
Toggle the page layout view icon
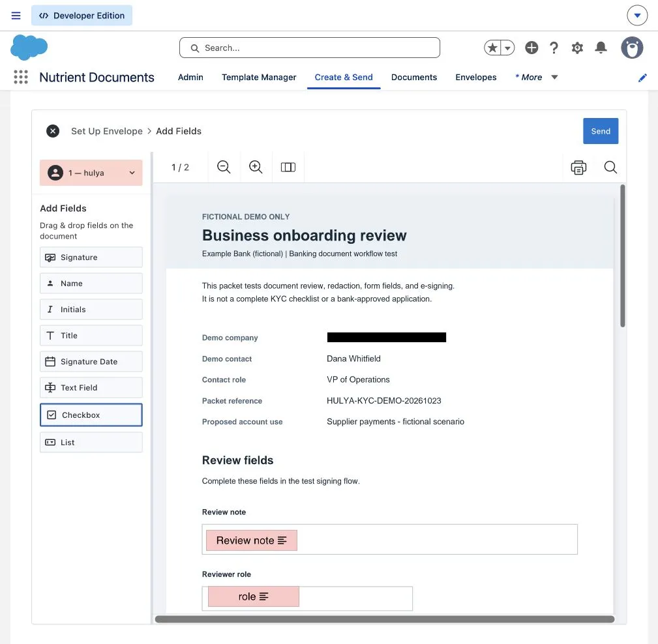[x=288, y=167]
